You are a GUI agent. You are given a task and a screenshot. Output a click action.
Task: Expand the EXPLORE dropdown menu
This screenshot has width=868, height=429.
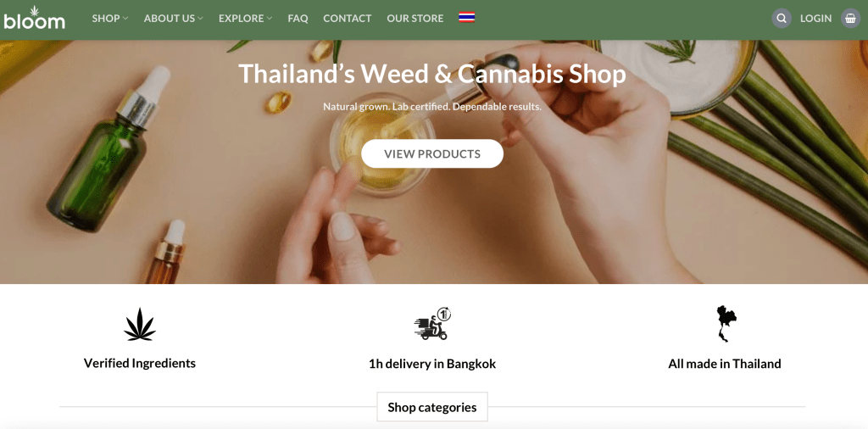coord(245,19)
